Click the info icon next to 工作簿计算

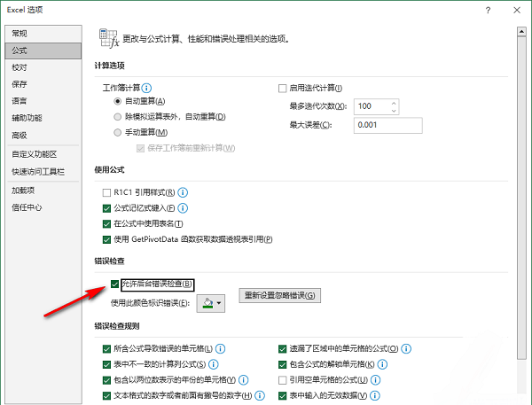pos(147,88)
